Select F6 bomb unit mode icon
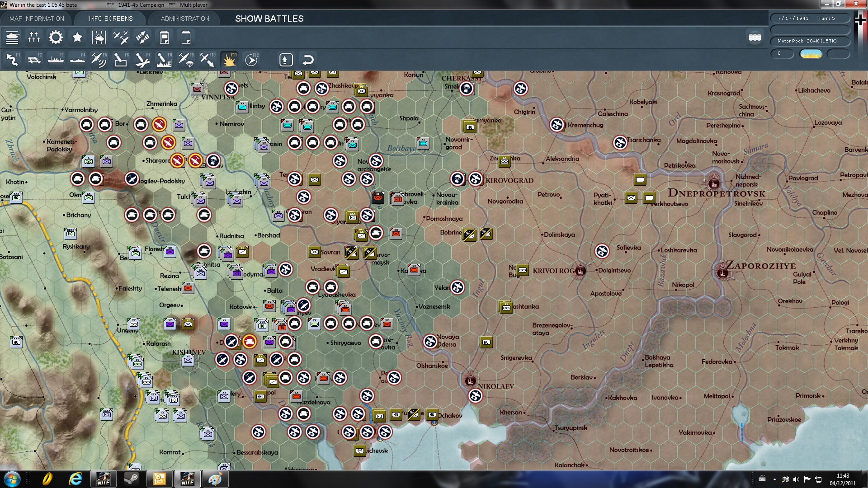 121,60
